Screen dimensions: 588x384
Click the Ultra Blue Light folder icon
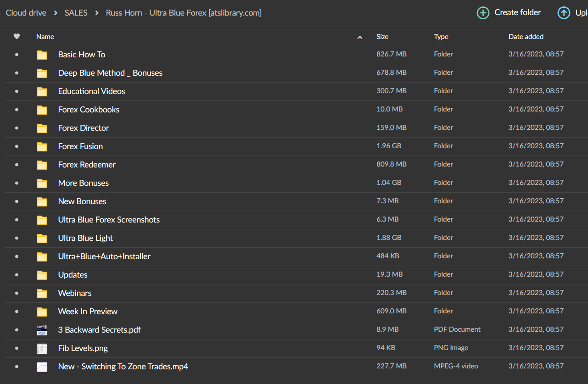point(42,238)
